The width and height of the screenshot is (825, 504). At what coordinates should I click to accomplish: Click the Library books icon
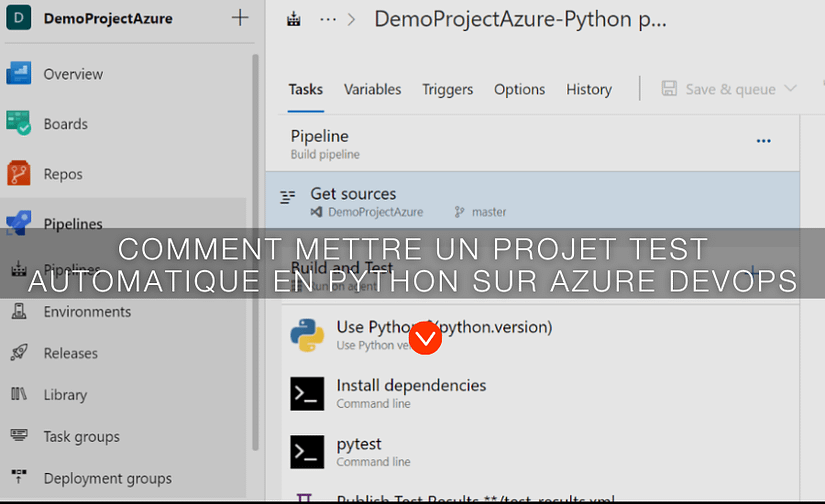pyautogui.click(x=19, y=394)
